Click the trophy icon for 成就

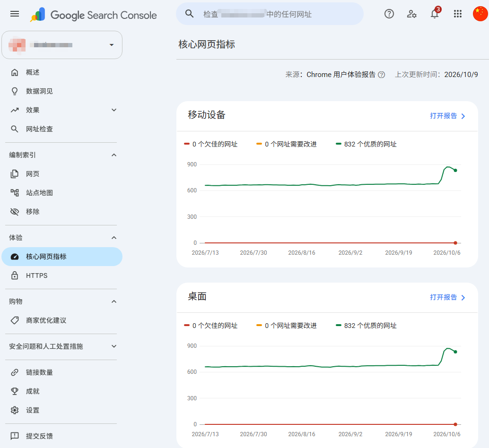15,391
